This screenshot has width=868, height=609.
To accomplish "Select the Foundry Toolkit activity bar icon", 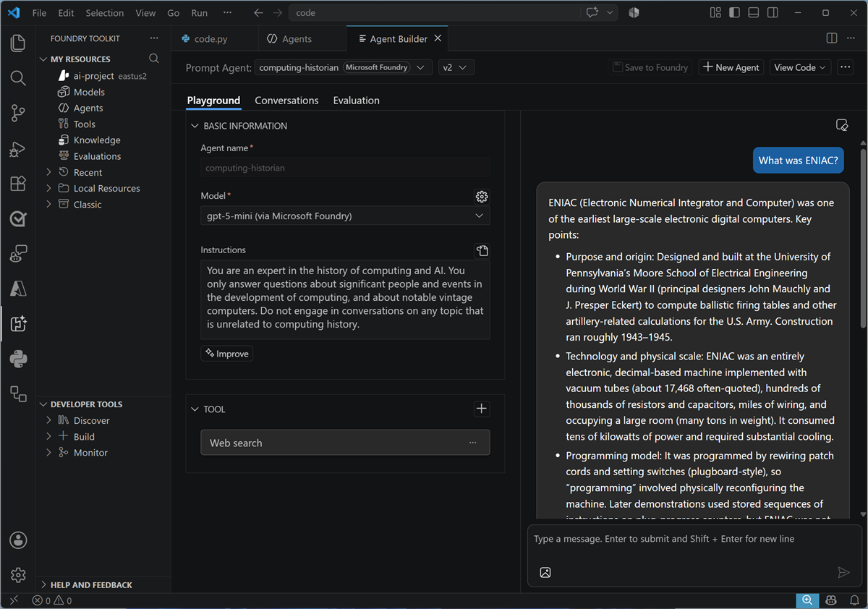I will tap(18, 323).
